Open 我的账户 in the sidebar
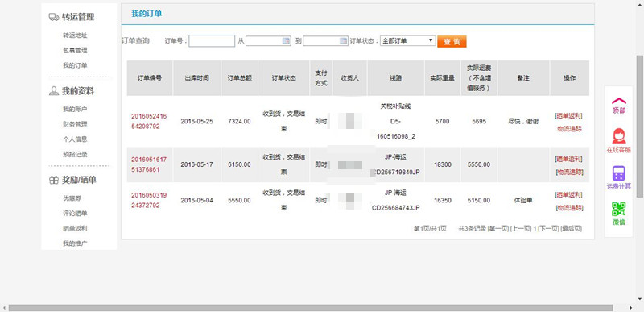The width and height of the screenshot is (644, 312). pyautogui.click(x=75, y=110)
